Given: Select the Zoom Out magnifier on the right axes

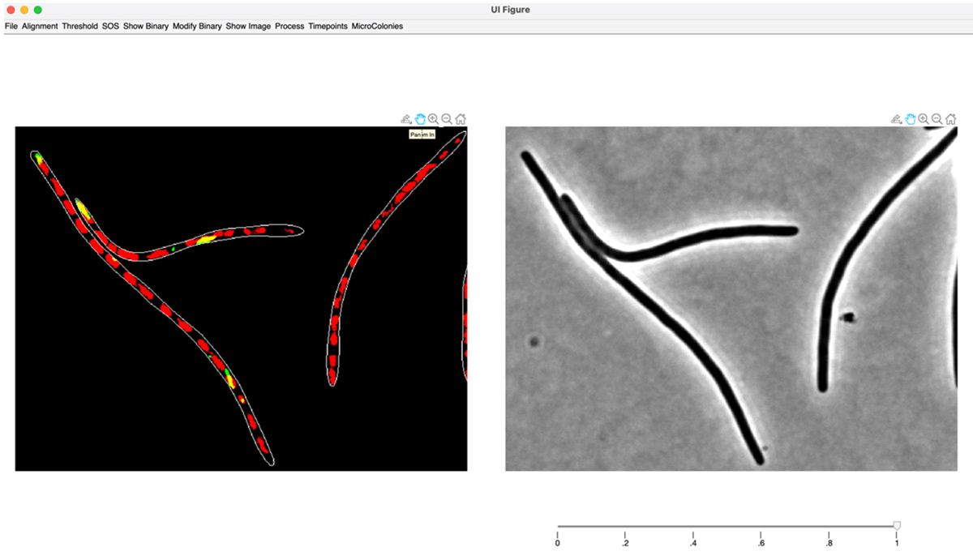Looking at the screenshot, I should coord(936,118).
